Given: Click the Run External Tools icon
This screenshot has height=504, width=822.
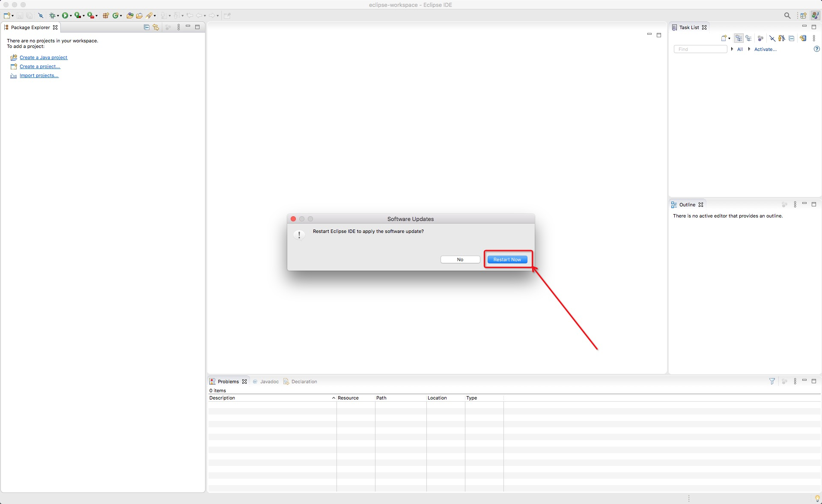Looking at the screenshot, I should point(90,15).
